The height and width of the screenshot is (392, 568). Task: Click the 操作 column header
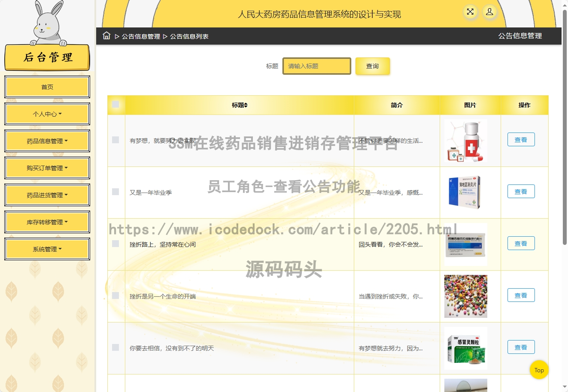(524, 105)
